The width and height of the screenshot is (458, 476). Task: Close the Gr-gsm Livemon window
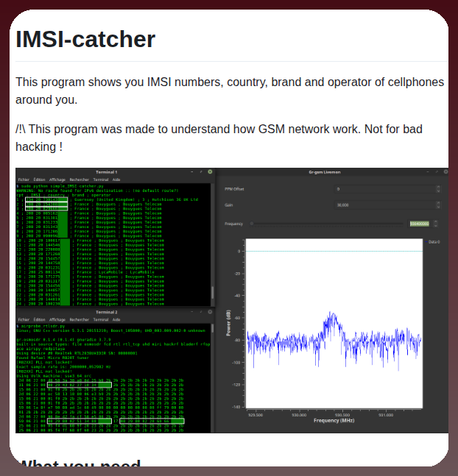tap(445, 172)
